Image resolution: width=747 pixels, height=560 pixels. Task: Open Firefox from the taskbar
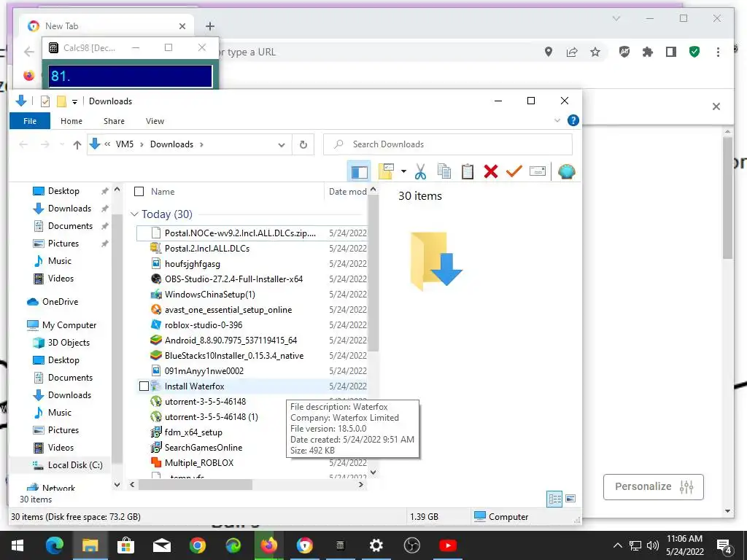point(269,545)
